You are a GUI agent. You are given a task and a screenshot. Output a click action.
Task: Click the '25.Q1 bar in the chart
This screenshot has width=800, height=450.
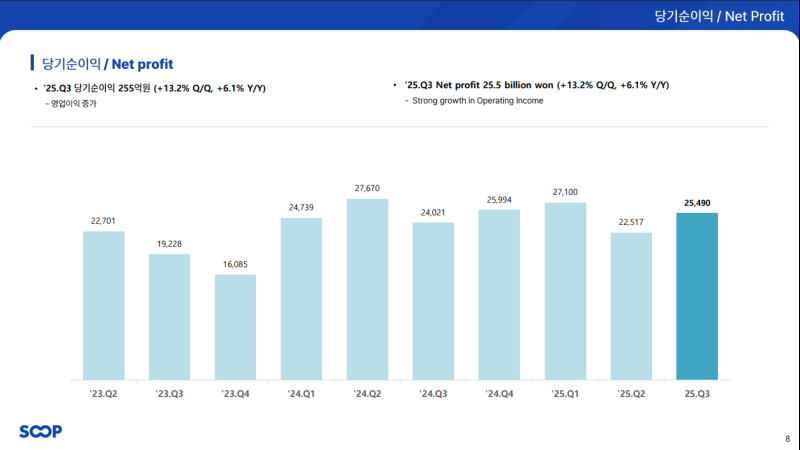coord(565,291)
